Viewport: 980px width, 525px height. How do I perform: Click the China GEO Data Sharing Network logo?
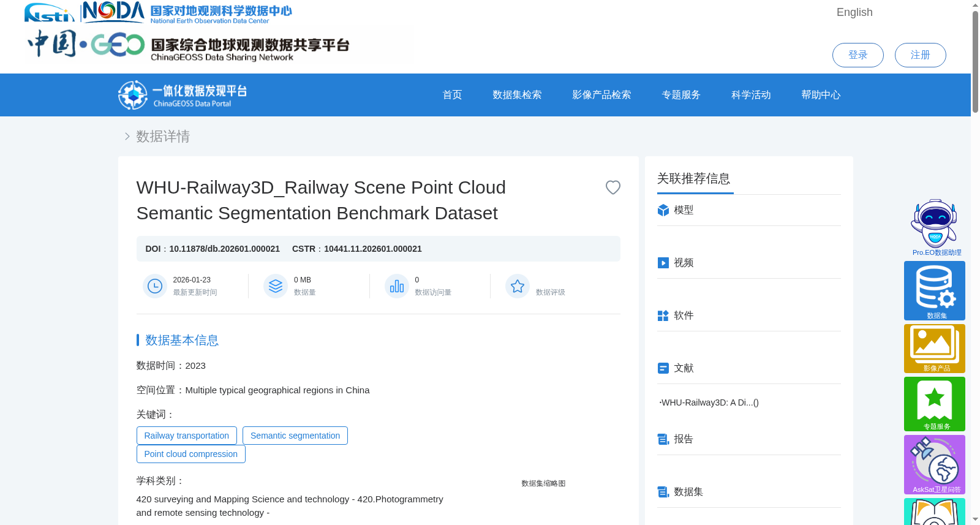(188, 45)
